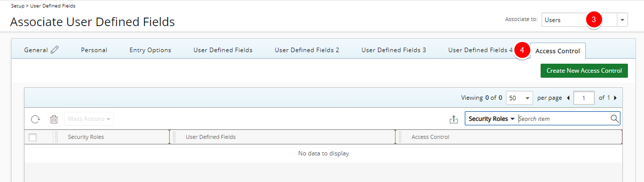Open the Entry Options tab
Viewport: 644px width, 182px height.
tap(150, 50)
